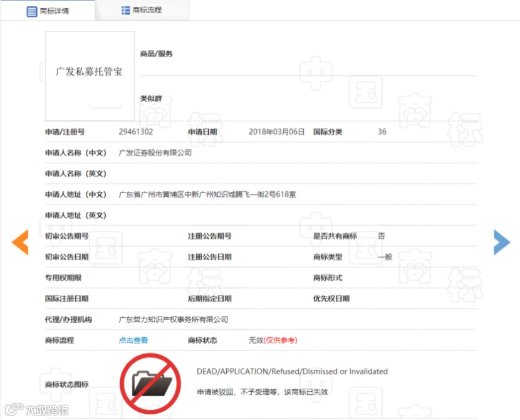Select the 商标类型 label
This screenshot has height=420, width=520.
coord(328,257)
